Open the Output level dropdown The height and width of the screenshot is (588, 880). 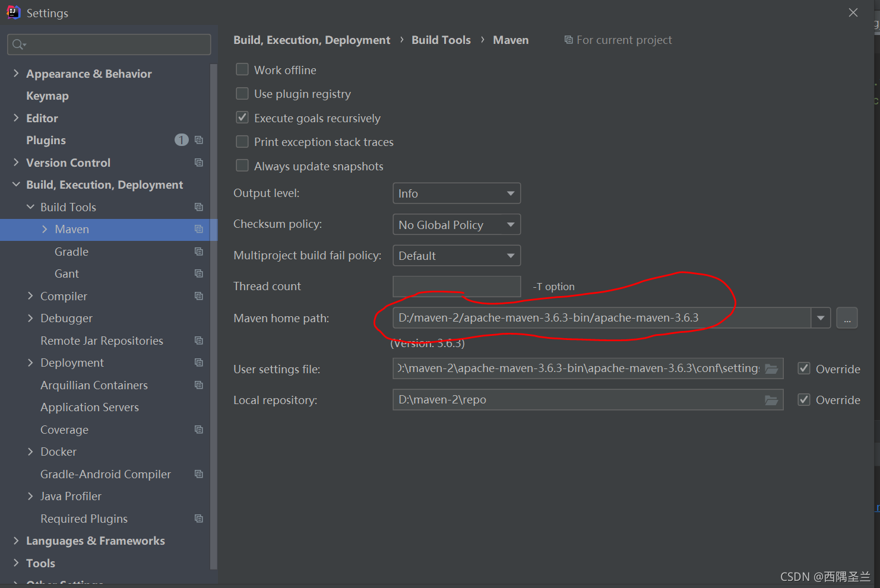point(457,193)
